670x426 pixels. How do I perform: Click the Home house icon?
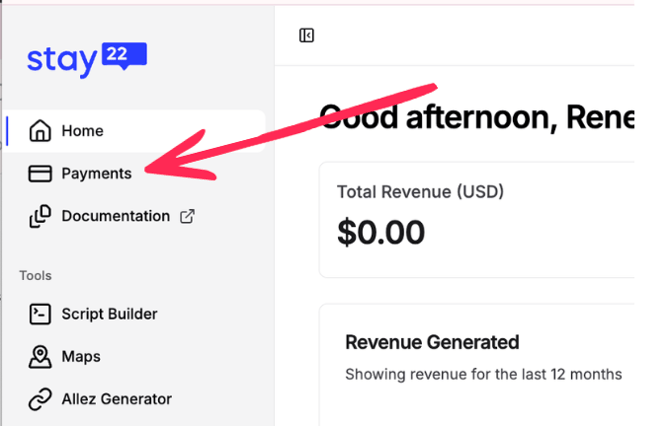click(40, 131)
